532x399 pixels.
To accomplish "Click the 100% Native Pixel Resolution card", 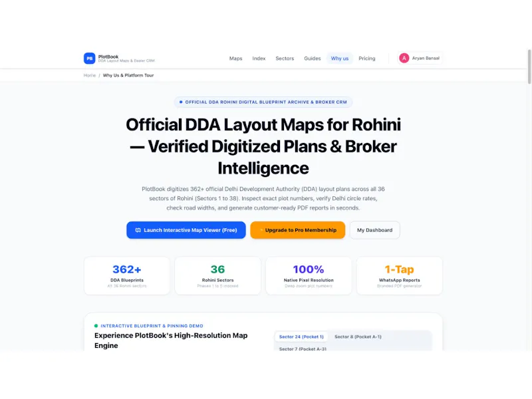I will coord(309,276).
